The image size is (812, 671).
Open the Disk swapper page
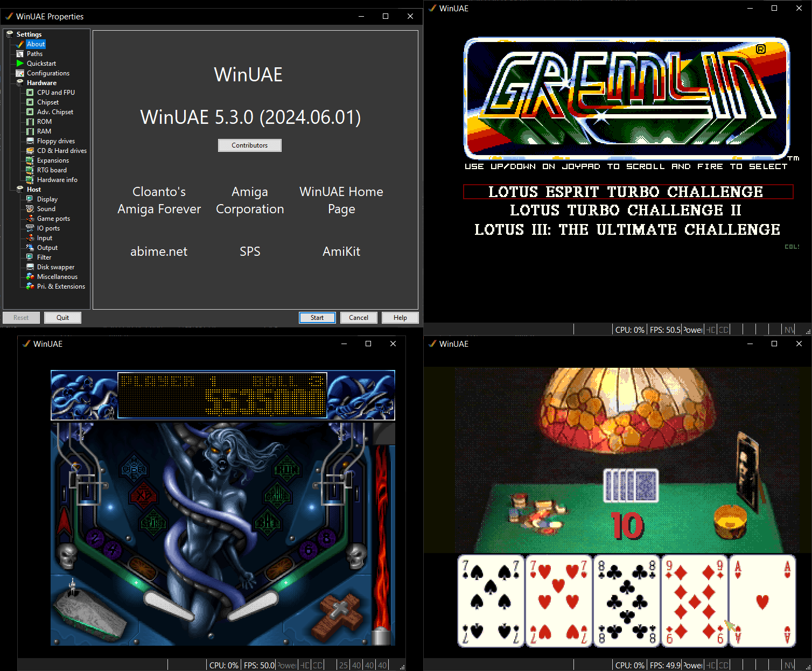pos(55,267)
